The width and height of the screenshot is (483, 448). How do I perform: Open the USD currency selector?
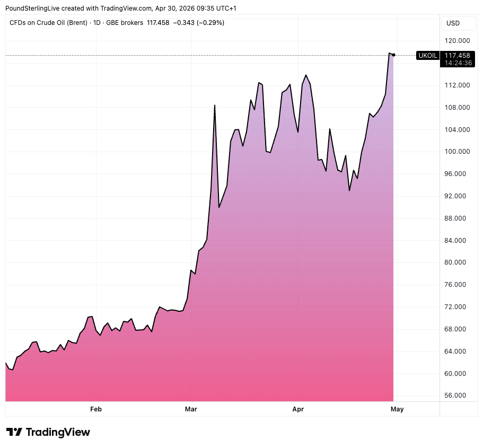tap(453, 23)
